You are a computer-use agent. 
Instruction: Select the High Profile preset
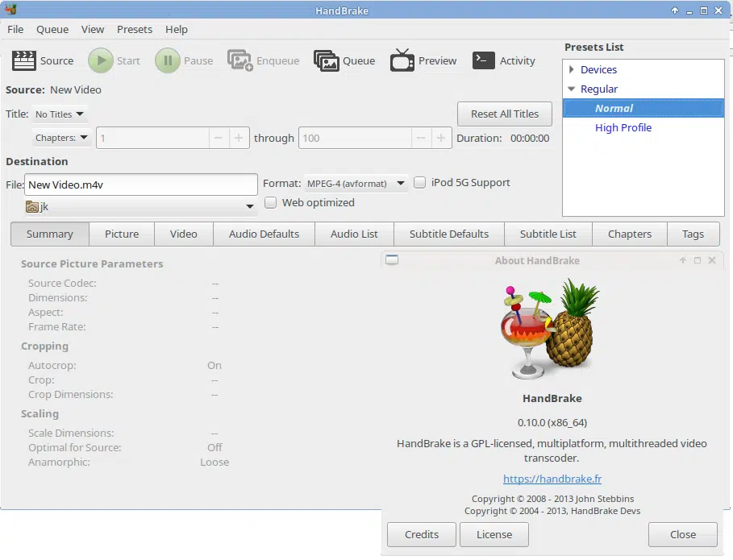point(623,128)
